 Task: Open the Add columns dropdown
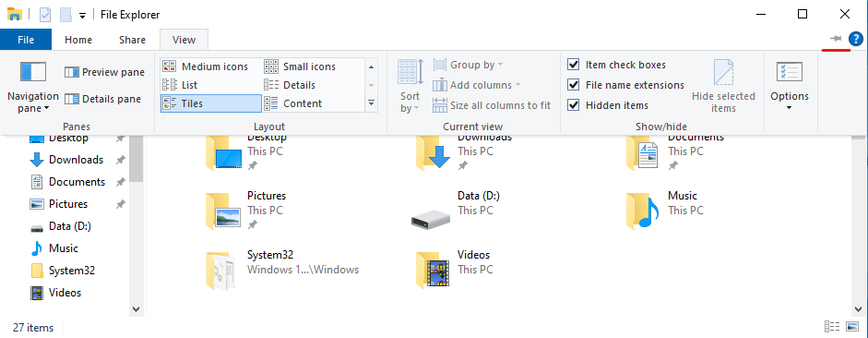point(477,85)
